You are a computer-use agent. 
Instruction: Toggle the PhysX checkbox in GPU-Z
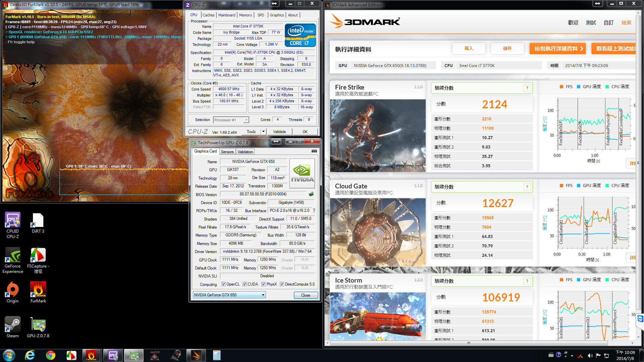point(263,284)
